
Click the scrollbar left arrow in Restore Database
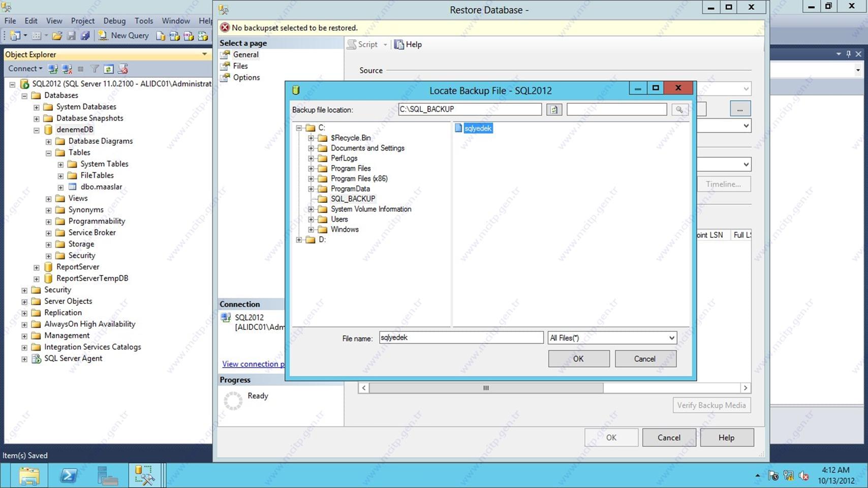[363, 388]
